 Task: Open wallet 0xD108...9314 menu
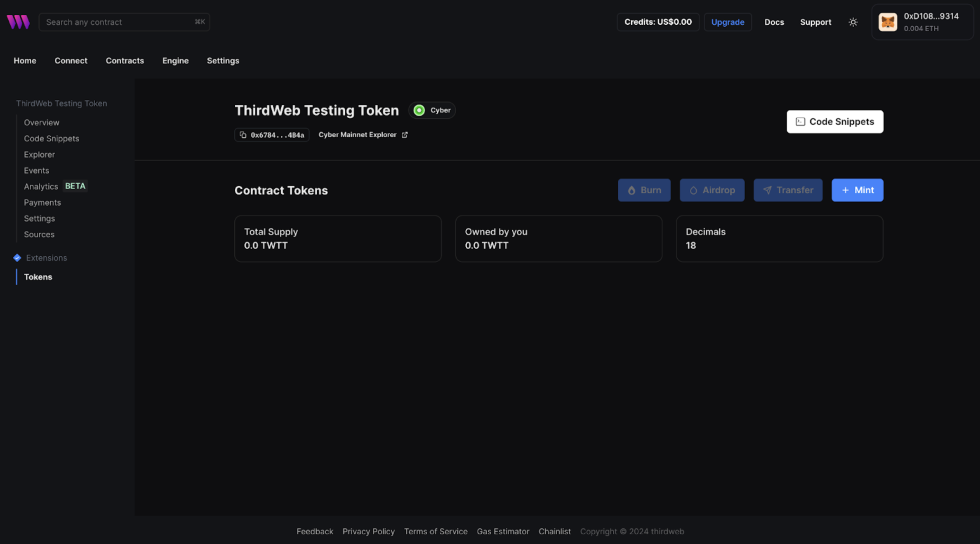(923, 22)
